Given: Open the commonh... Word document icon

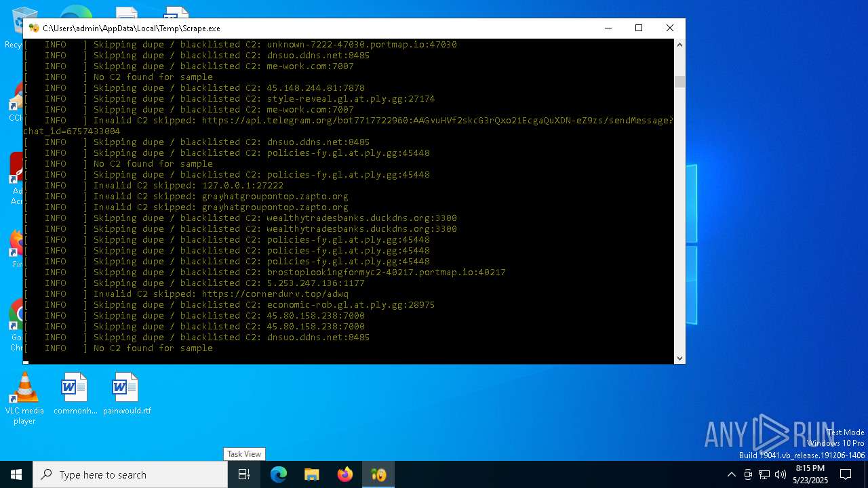Looking at the screenshot, I should [75, 393].
